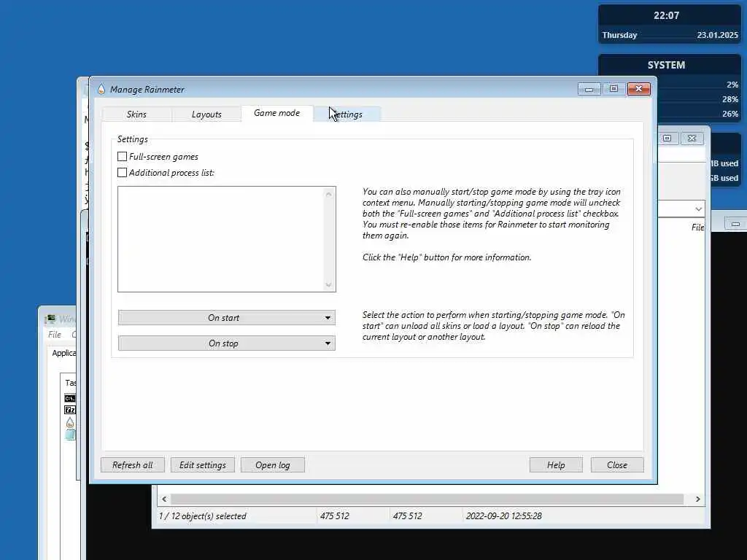Click the Rainmeter raindrop title bar icon
Screen dimensions: 747x560
101,89
